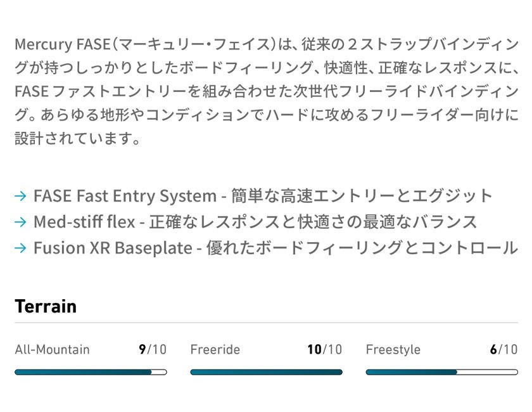Click the Terrain section heading

(46, 307)
